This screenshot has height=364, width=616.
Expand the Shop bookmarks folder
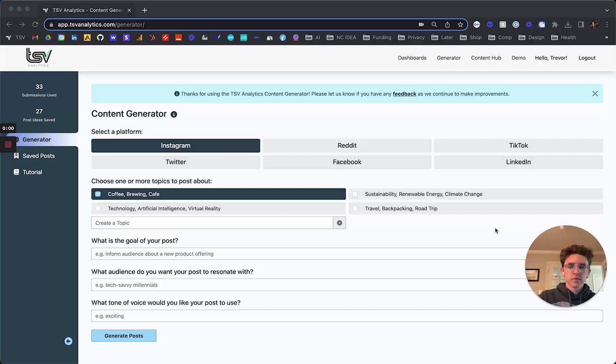[471, 38]
